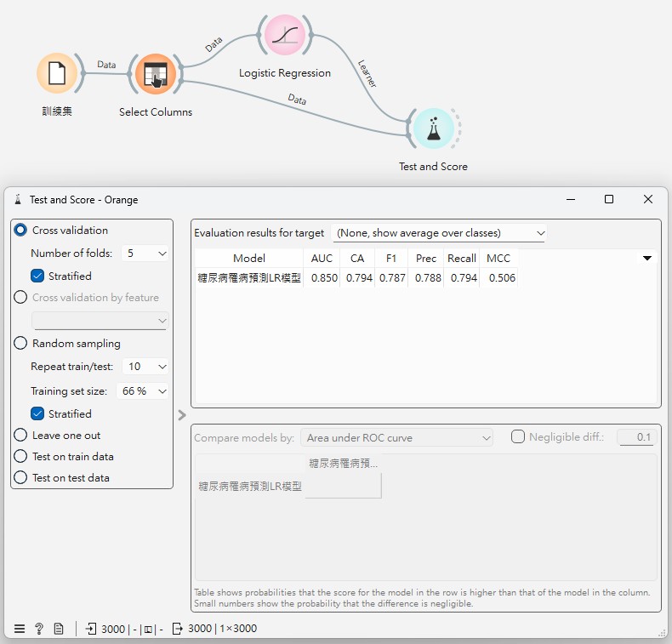Click the Logistic Regression widget node
Viewport: 672px width, 644px height.
point(284,36)
